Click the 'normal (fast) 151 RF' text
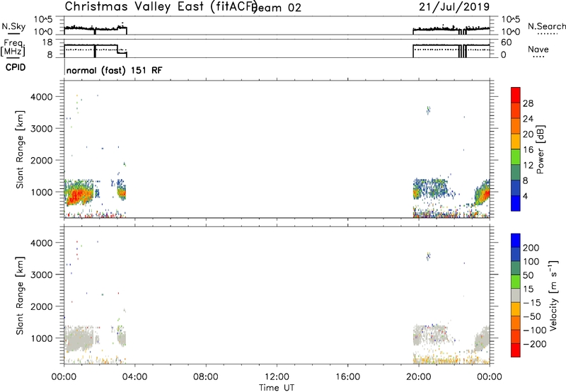The height and width of the screenshot is (392, 566). pyautogui.click(x=114, y=70)
